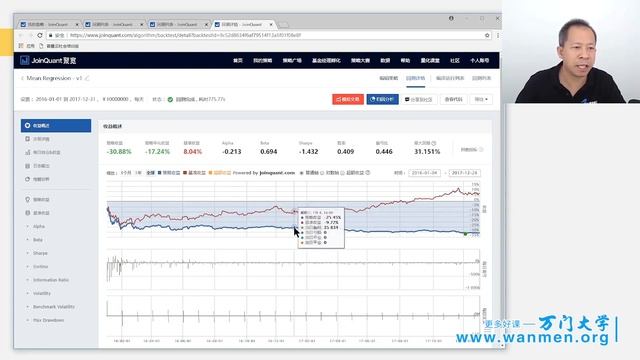Viewport: 640px width, 360px height.
Task: Click the red simulated trading button
Action: (348, 99)
